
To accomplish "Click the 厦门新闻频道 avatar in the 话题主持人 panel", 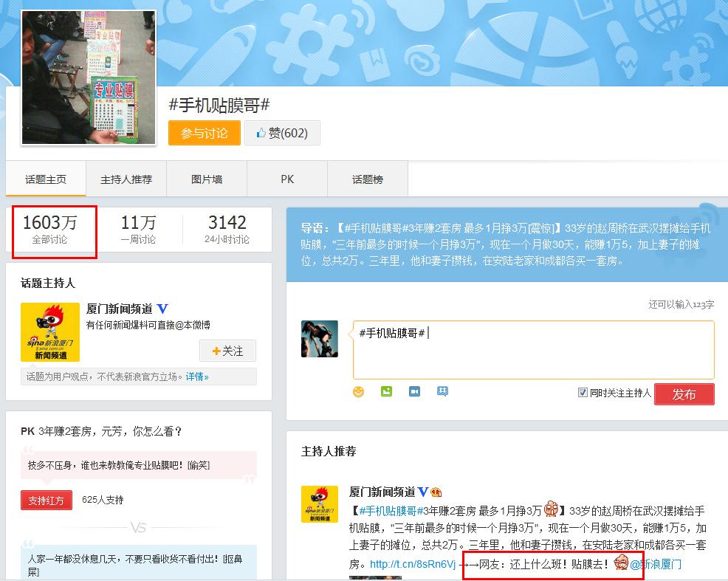I will [x=50, y=332].
